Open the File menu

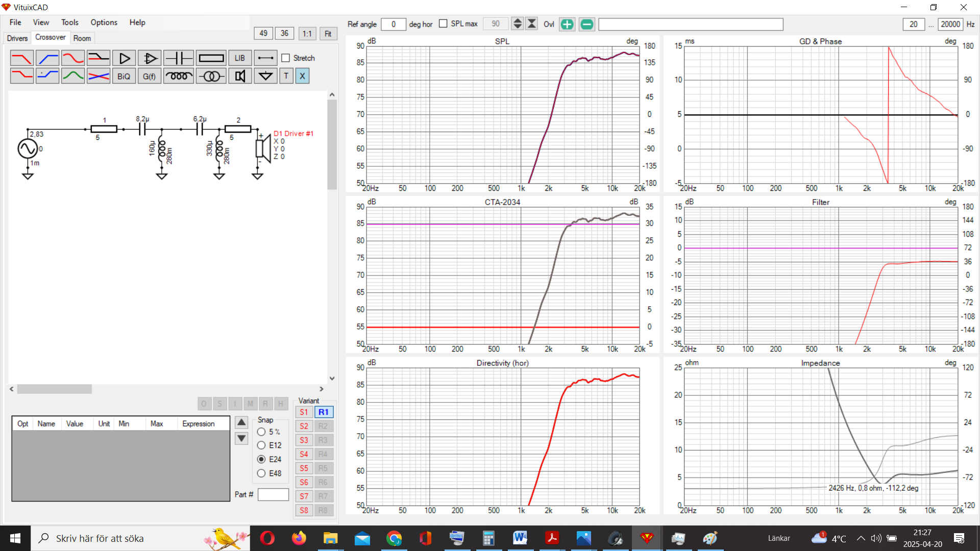tap(15, 22)
